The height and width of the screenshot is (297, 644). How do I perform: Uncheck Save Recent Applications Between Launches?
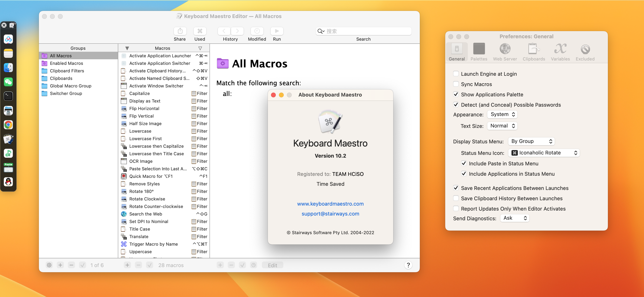click(456, 188)
